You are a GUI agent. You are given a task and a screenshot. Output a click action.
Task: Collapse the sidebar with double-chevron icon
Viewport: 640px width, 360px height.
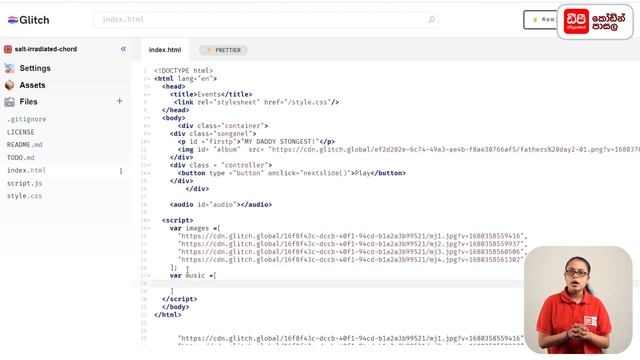(x=123, y=49)
